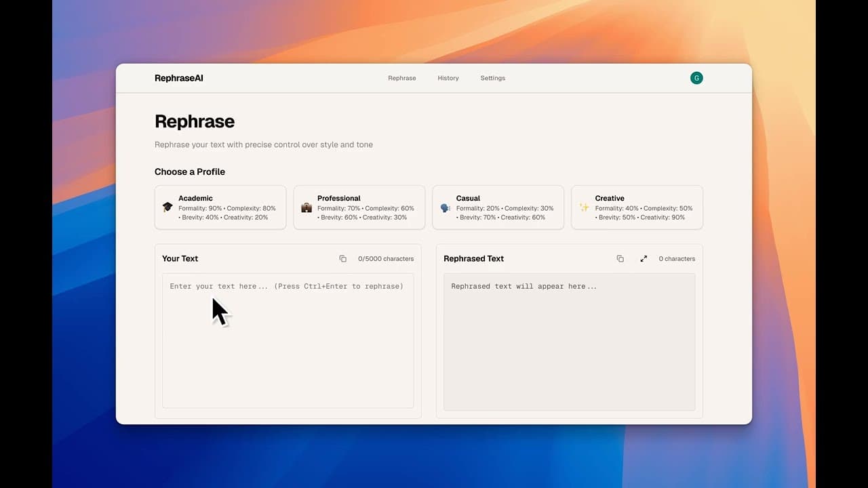The width and height of the screenshot is (868, 488).
Task: Click the speech bubble icon on Casual profile
Action: click(x=445, y=207)
